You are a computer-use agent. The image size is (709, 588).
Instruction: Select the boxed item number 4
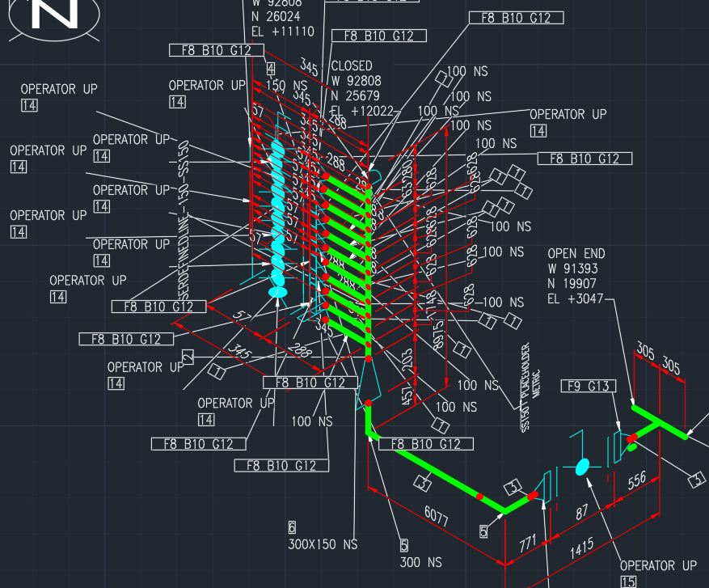[x=270, y=69]
